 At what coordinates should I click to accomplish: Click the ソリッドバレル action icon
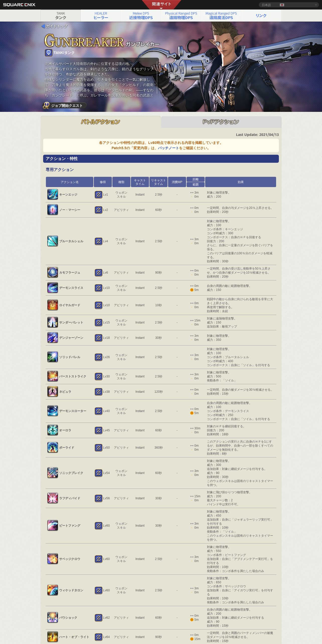tap(53, 357)
